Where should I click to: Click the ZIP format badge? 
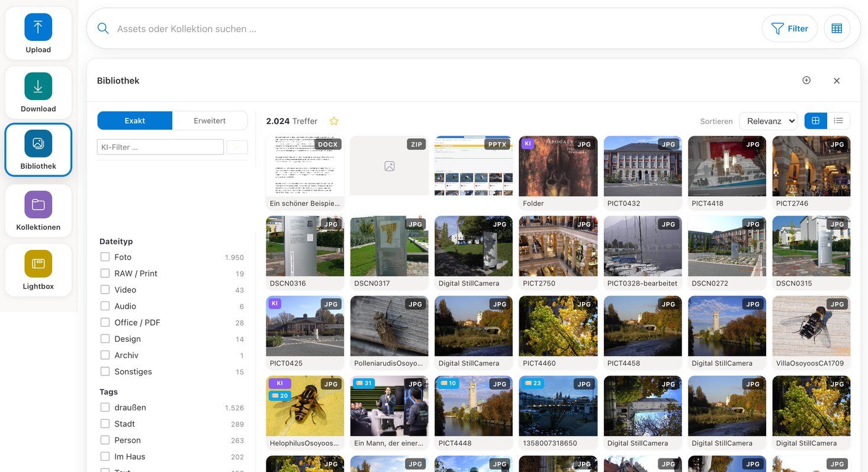point(416,144)
